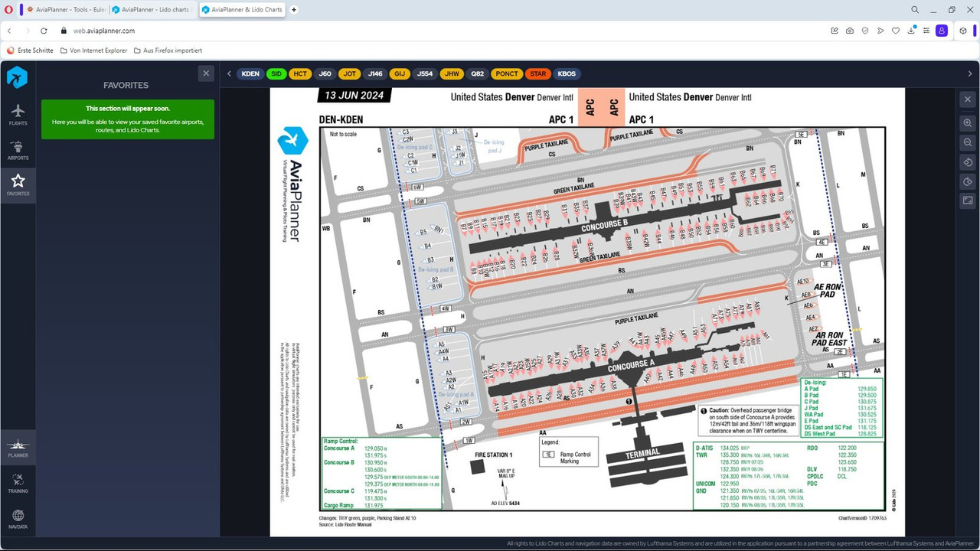Open Erste Schritte bookmark
Viewport: 980px width, 551px height.
point(31,51)
